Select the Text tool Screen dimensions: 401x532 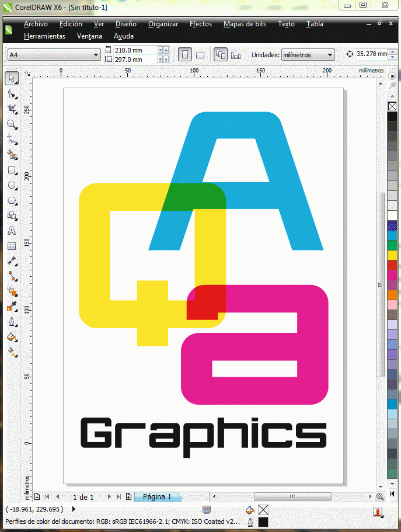point(12,231)
